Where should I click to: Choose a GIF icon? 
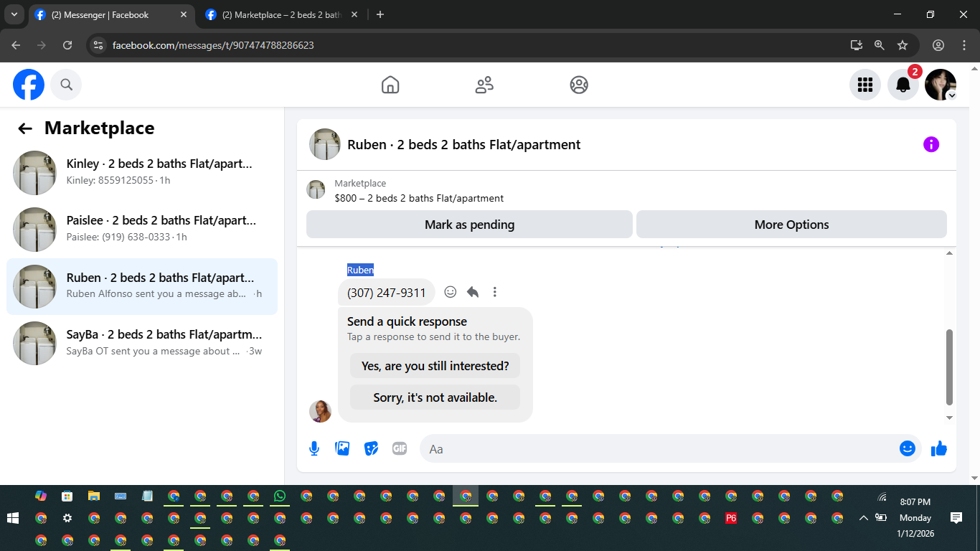400,448
